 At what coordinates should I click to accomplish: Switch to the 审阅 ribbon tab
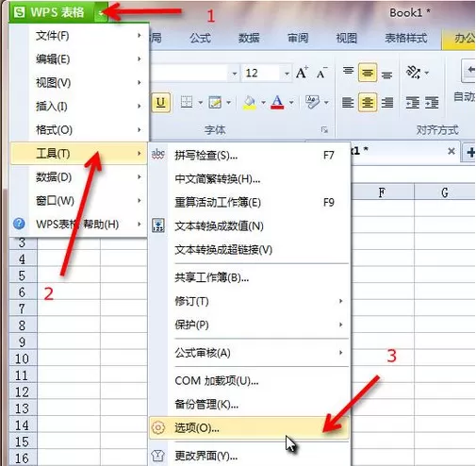pos(298,38)
